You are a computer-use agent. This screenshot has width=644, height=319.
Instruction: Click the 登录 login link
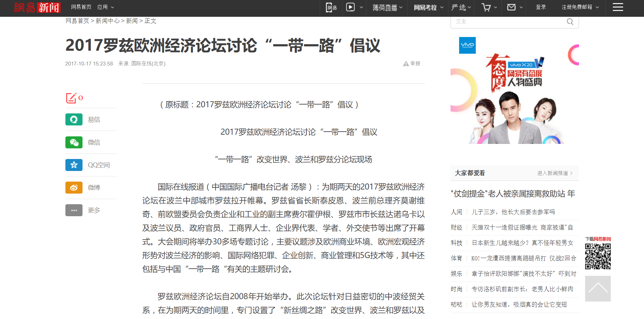point(541,7)
